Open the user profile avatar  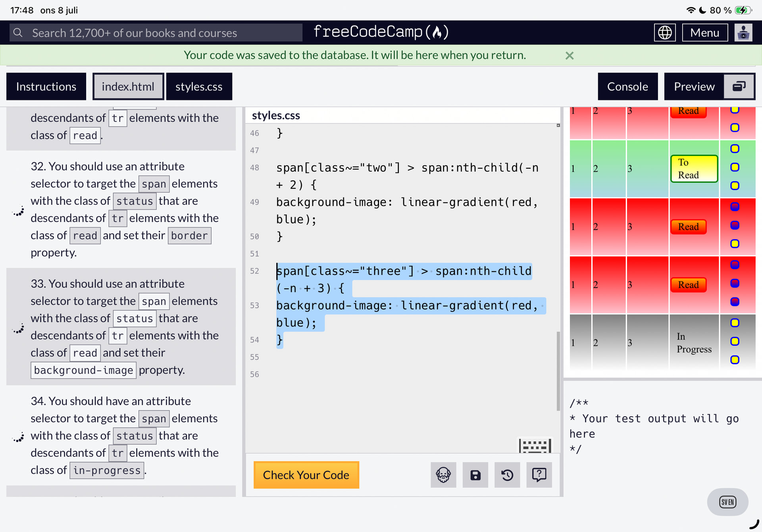coord(743,33)
